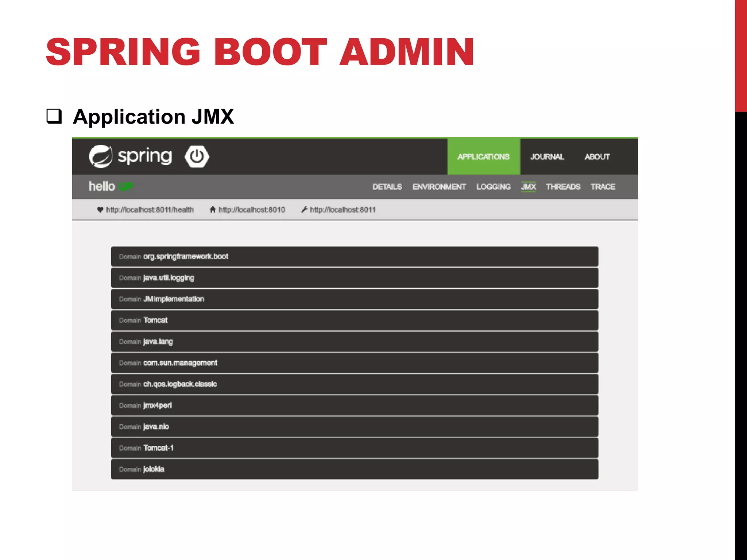Open the Applications nav tab
This screenshot has height=560, width=747.
click(x=483, y=157)
